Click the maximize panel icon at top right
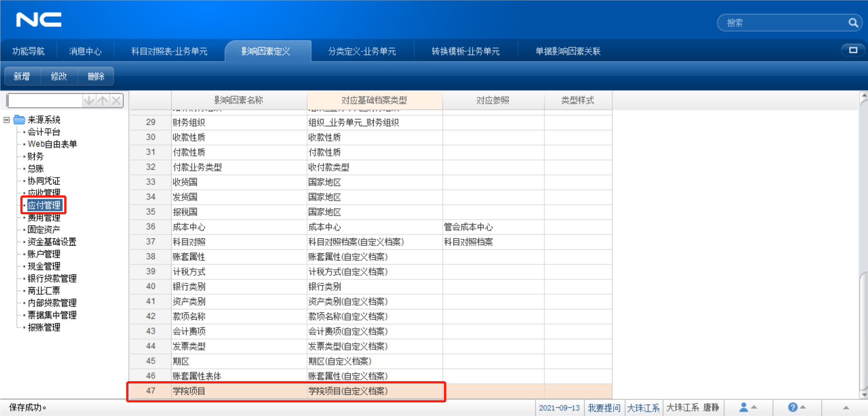This screenshot has width=868, height=416. click(x=852, y=51)
